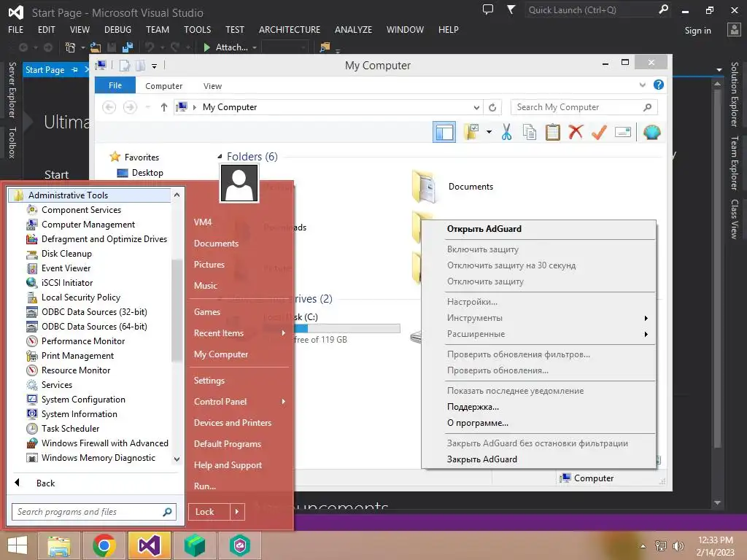
Task: Click the orange checkmark icon in toolbar
Action: [599, 132]
